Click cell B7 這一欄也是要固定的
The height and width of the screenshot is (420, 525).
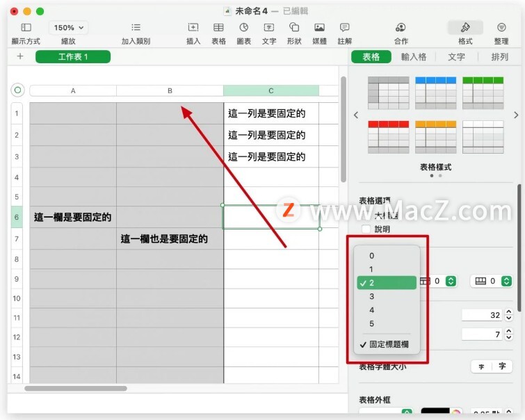click(170, 239)
